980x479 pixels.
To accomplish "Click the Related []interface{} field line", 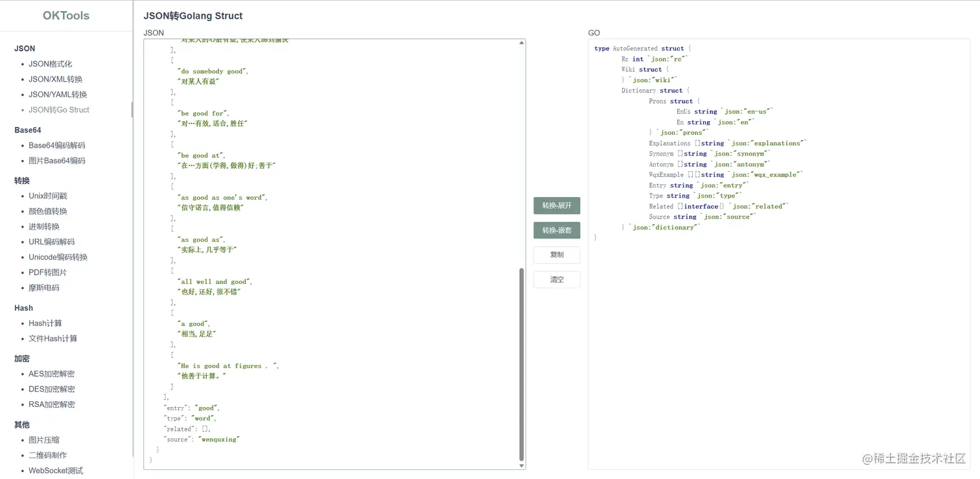I will [719, 207].
